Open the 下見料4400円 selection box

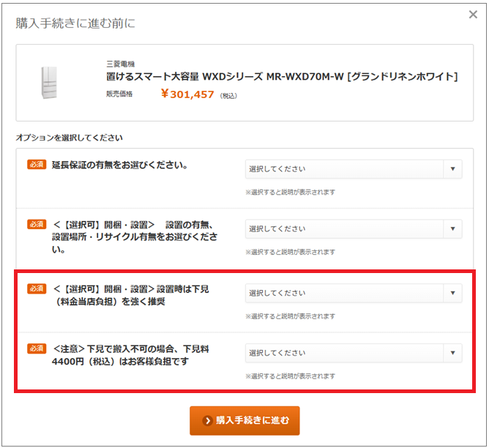pyautogui.click(x=344, y=353)
